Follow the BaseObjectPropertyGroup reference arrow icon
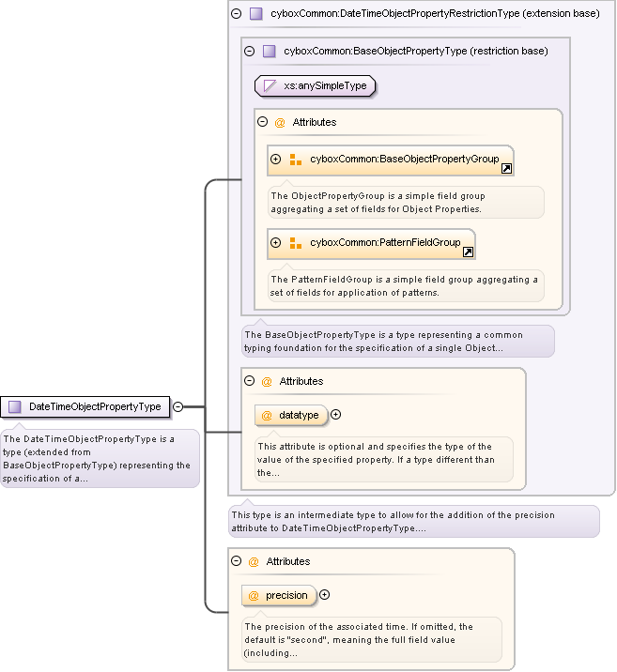The height and width of the screenshot is (672, 617). coord(506,169)
